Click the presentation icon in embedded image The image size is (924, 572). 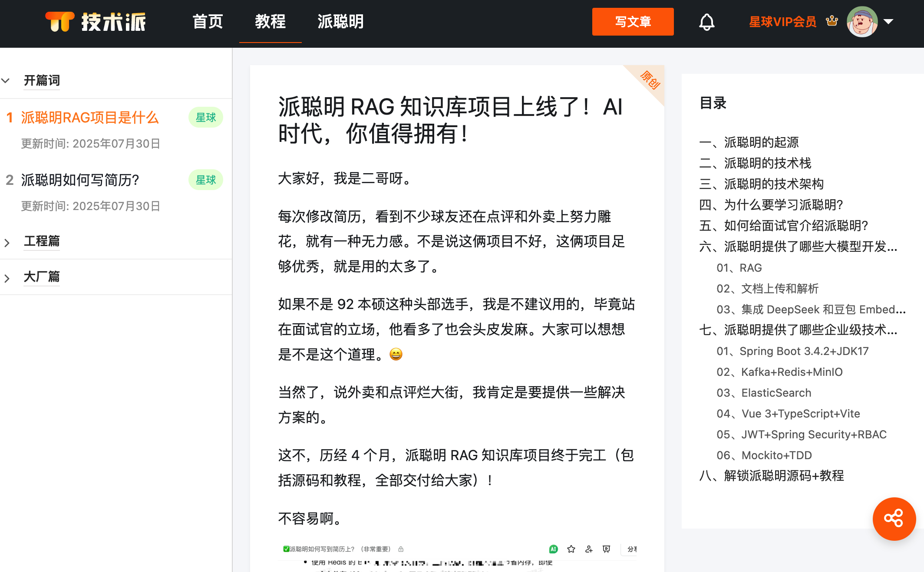606,549
